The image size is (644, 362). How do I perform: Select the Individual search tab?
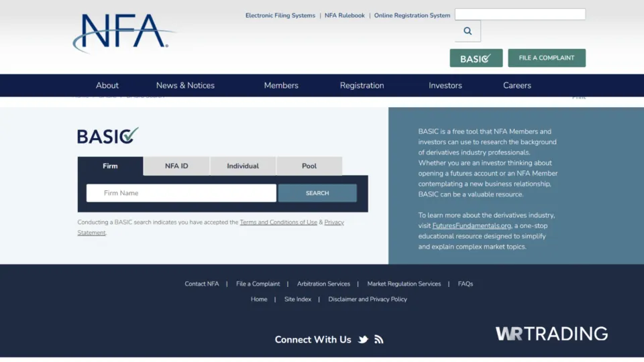tap(243, 166)
